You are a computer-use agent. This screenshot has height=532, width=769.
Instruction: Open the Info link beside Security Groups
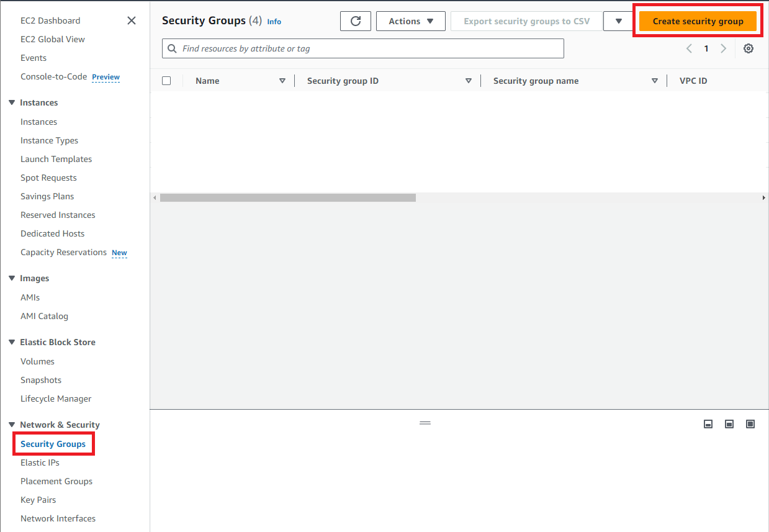tap(274, 22)
